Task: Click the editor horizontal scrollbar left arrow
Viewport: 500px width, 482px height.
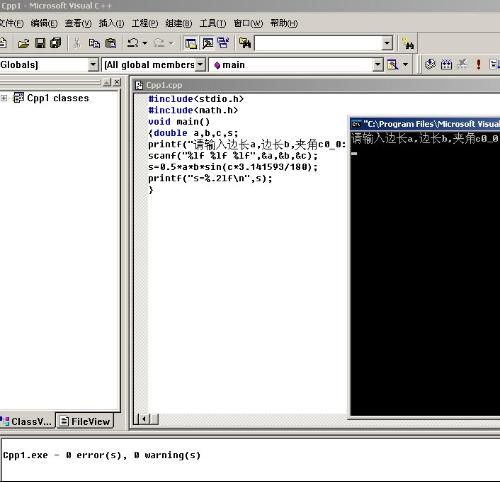Action: (144, 419)
